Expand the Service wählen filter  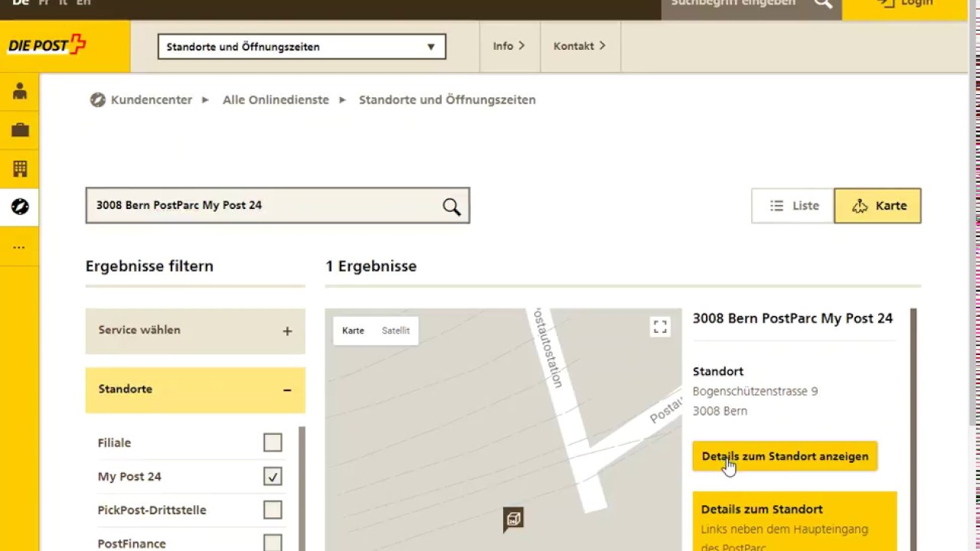pos(195,331)
